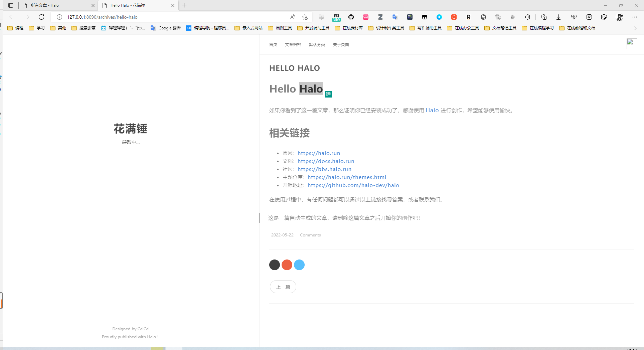The width and height of the screenshot is (644, 350).
Task: Open the halo.run/themes.html link
Action: point(347,177)
